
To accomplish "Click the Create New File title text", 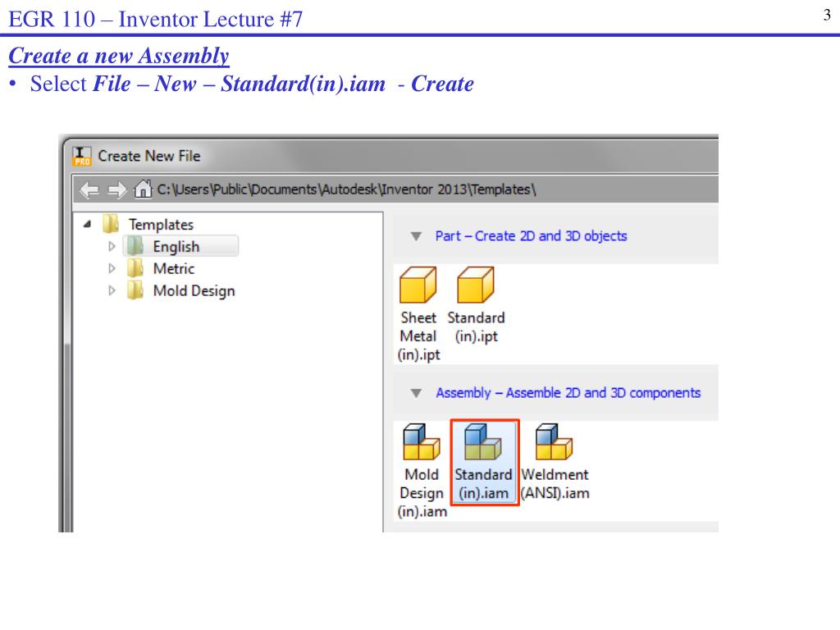I will coord(149,156).
